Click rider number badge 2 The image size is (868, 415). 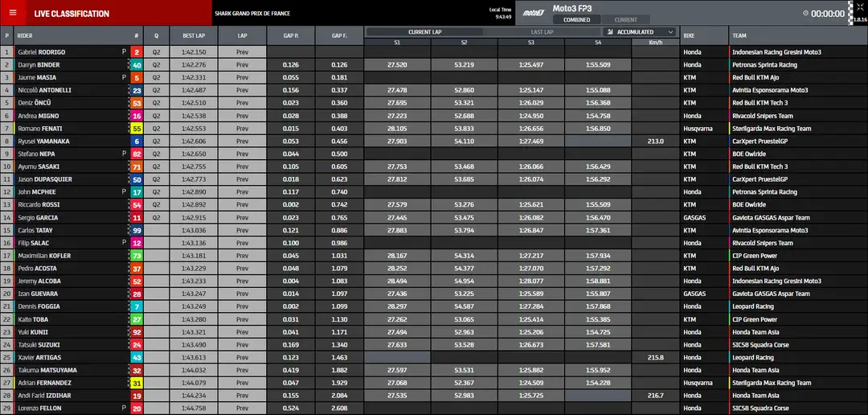pyautogui.click(x=137, y=52)
